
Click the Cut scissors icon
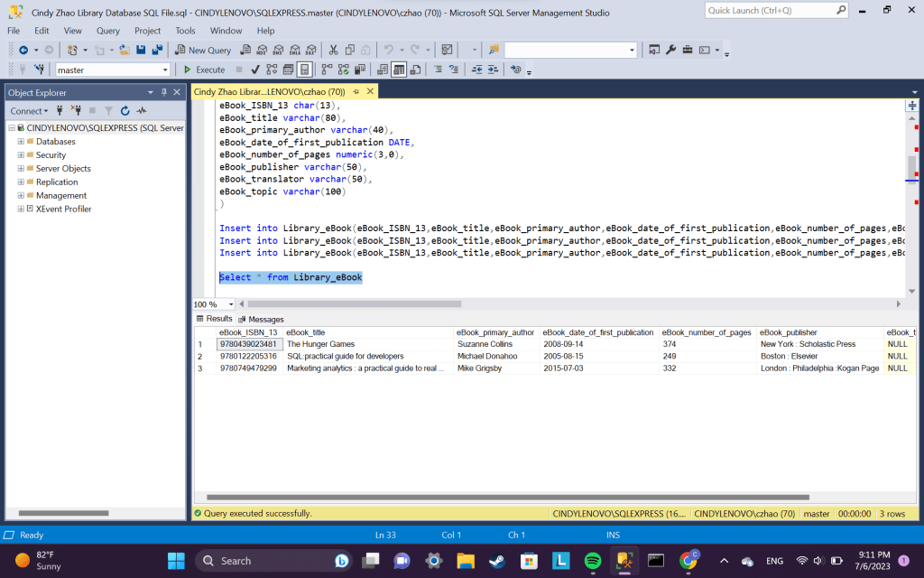click(333, 50)
